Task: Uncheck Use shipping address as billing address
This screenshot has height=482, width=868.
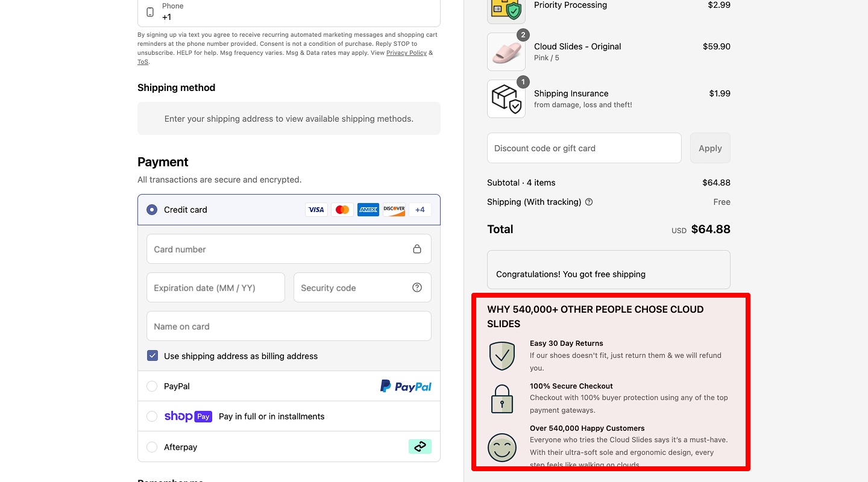Action: coord(153,356)
